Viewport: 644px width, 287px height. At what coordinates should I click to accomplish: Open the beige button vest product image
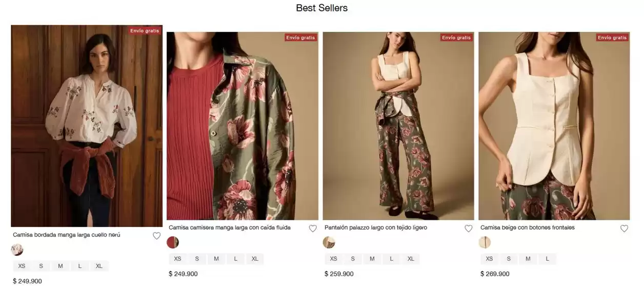[x=554, y=126]
